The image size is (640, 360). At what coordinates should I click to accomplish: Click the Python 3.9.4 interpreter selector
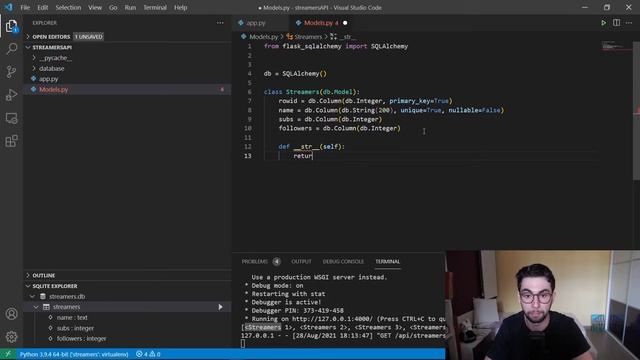coord(74,354)
